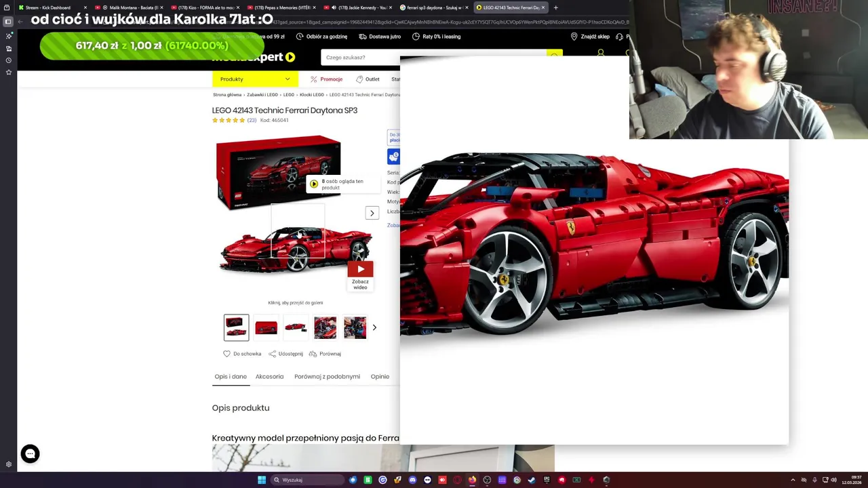Open Epic Games launcher from taskbar
This screenshot has height=488, width=868.
pos(547,480)
